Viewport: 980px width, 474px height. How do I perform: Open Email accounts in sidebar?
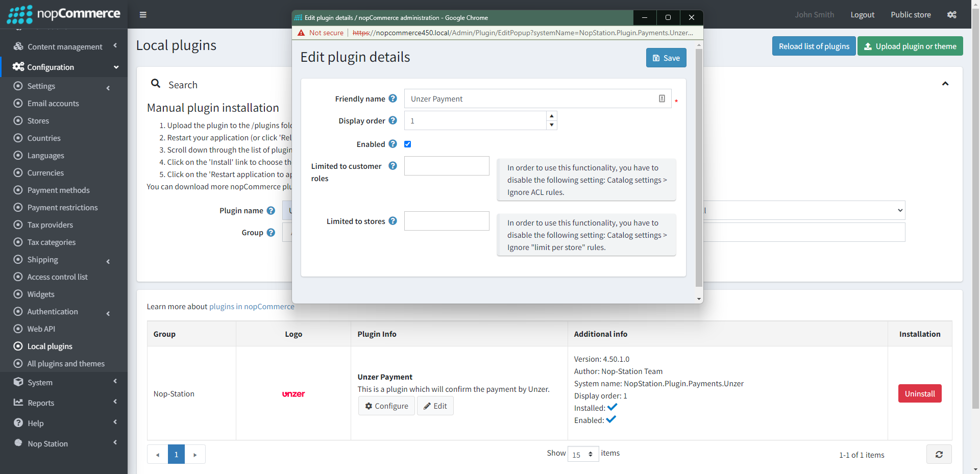[53, 104]
